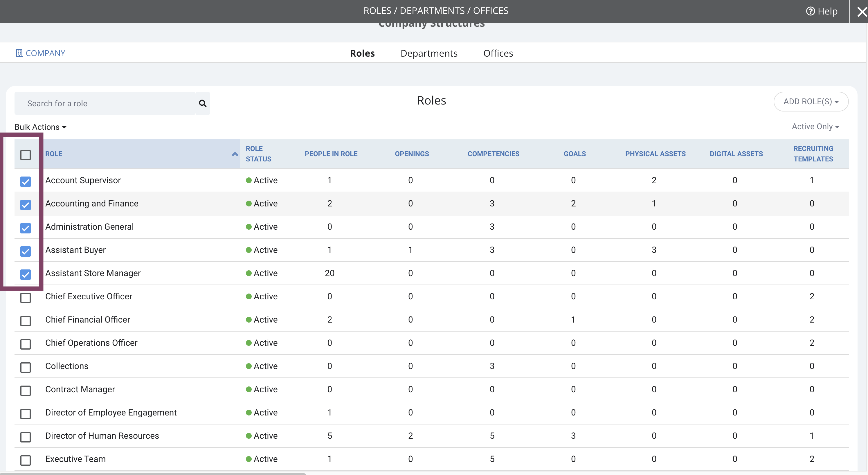868x475 pixels.
Task: Uncheck the Account Supervisor checkbox
Action: pos(26,181)
